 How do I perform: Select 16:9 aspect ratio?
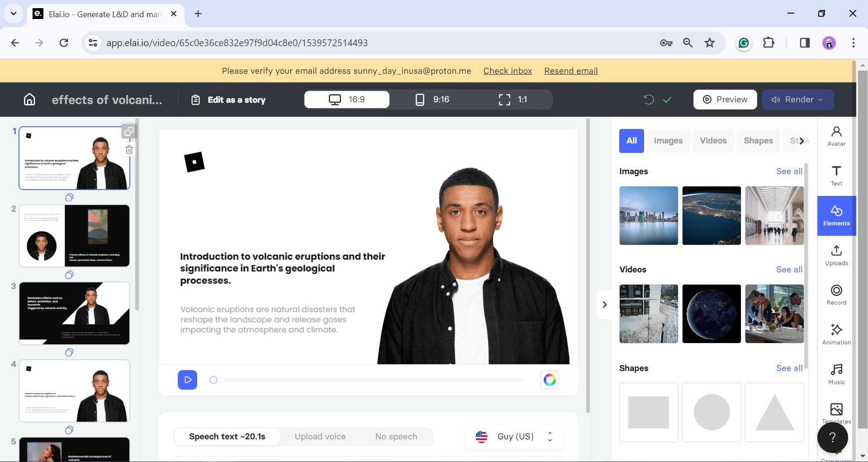pyautogui.click(x=347, y=100)
